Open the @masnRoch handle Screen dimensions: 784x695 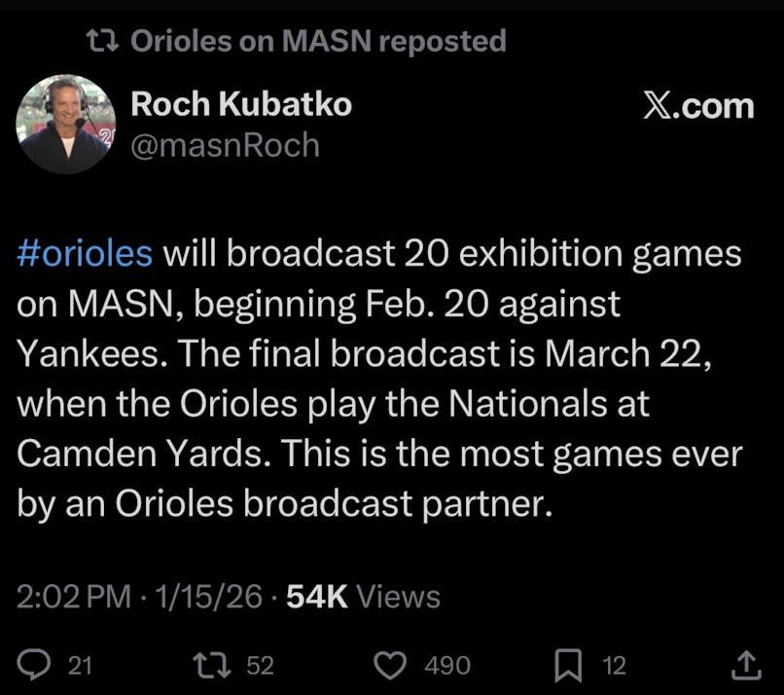click(225, 144)
